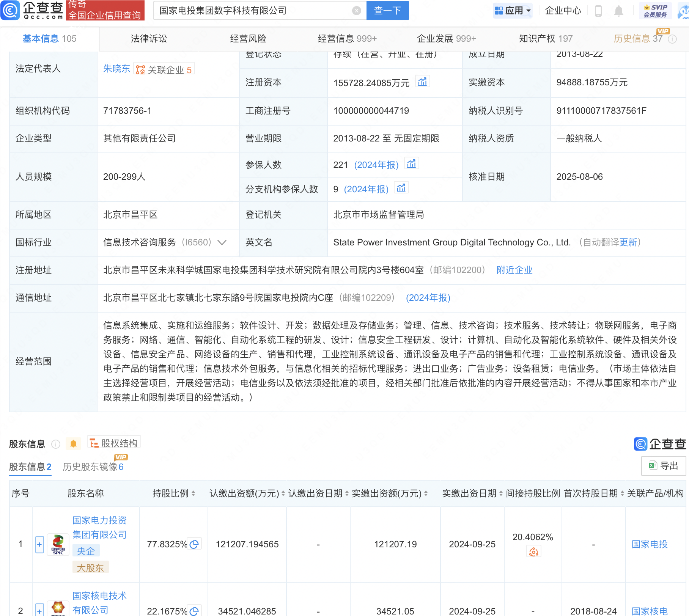
Task: Click 附近企业 link after registered address
Action: 514,270
